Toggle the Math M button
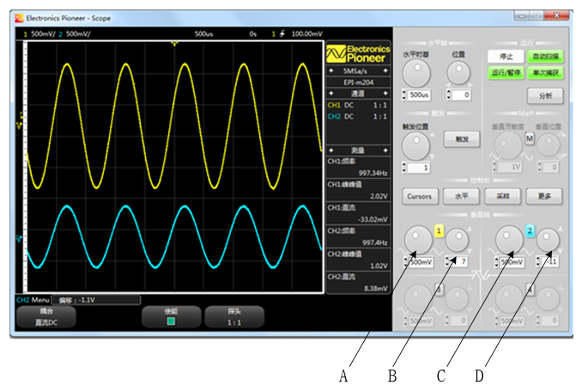The width and height of the screenshot is (588, 391). click(529, 139)
